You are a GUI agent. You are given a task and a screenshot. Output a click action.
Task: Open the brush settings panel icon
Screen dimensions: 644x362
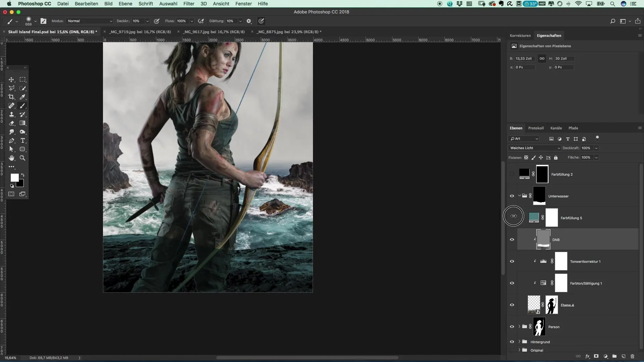[43, 21]
